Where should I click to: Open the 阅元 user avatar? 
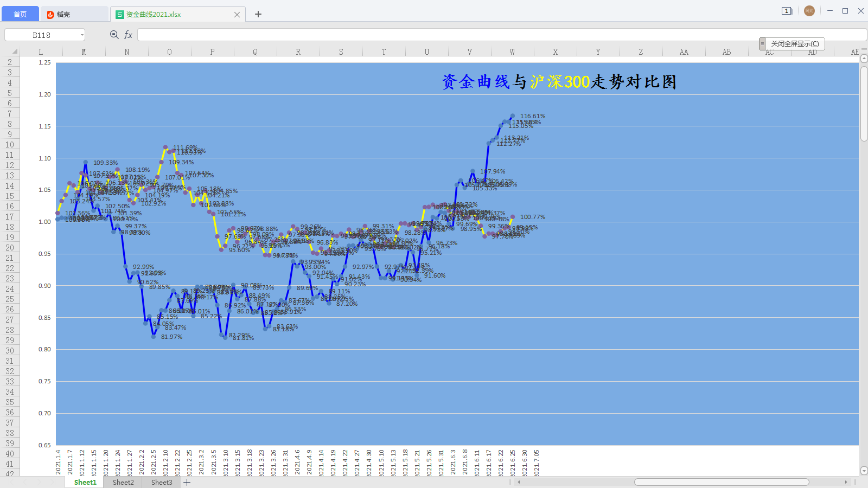[809, 10]
